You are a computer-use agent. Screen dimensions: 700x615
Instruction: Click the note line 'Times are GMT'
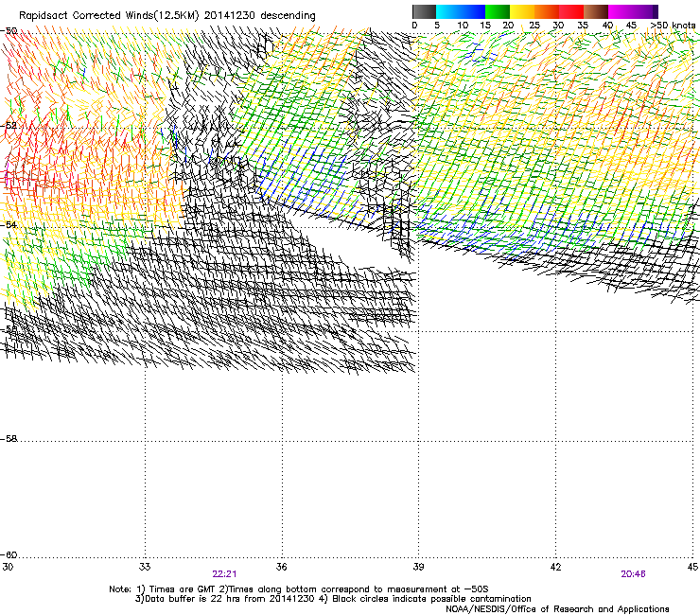[x=181, y=589]
